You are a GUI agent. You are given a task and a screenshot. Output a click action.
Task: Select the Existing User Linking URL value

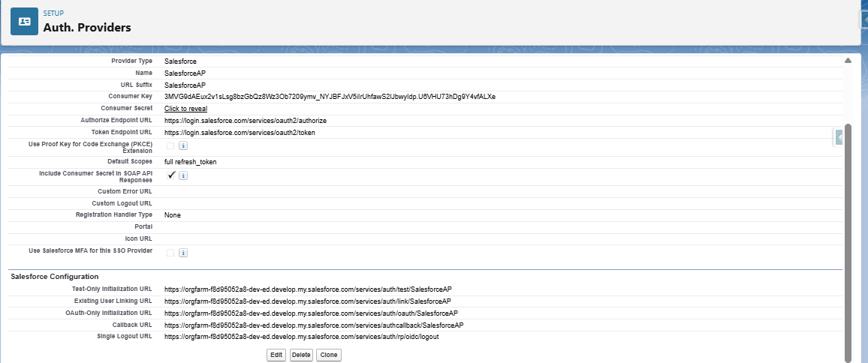pyautogui.click(x=308, y=301)
